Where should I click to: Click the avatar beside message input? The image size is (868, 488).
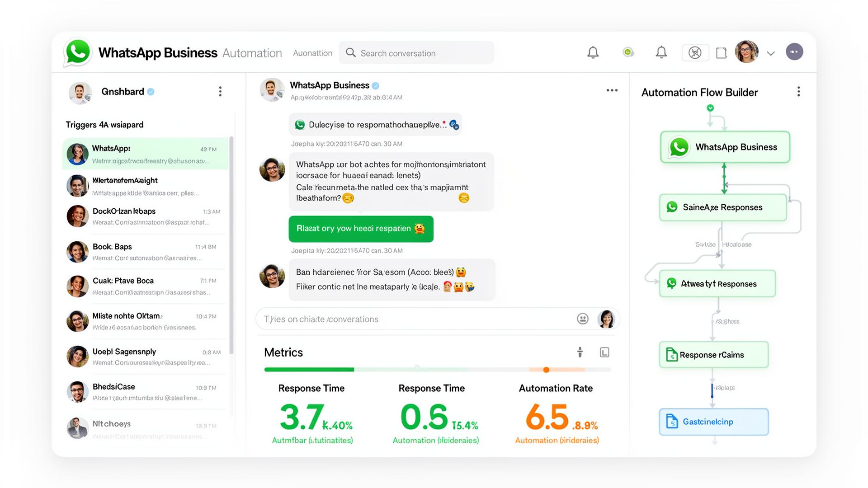point(606,319)
